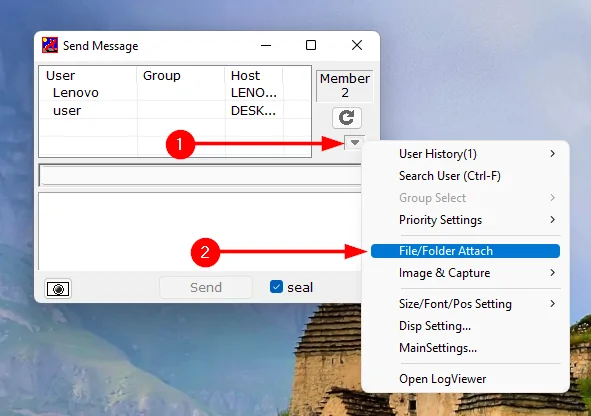Choose MainSettings... menu item
The width and height of the screenshot is (591, 416).
coord(465,348)
